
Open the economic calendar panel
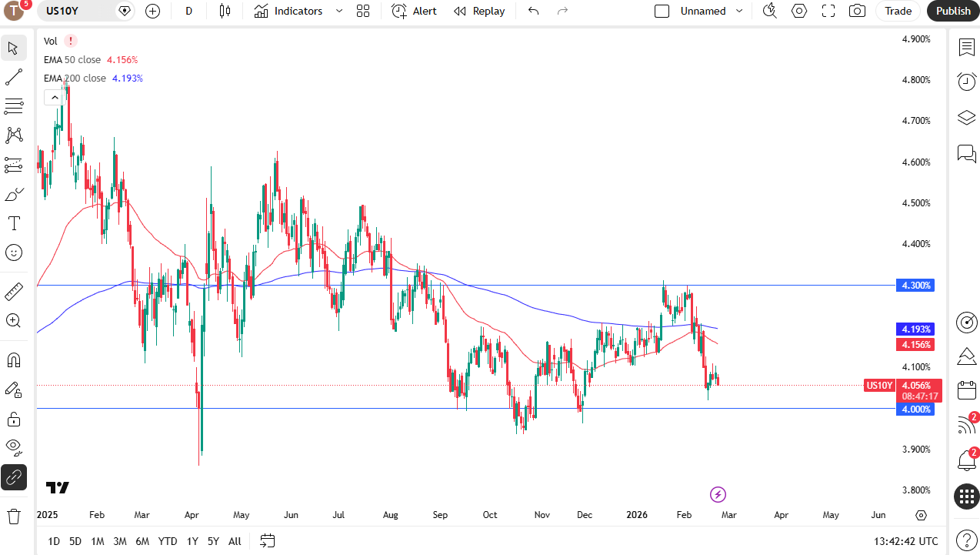(966, 390)
